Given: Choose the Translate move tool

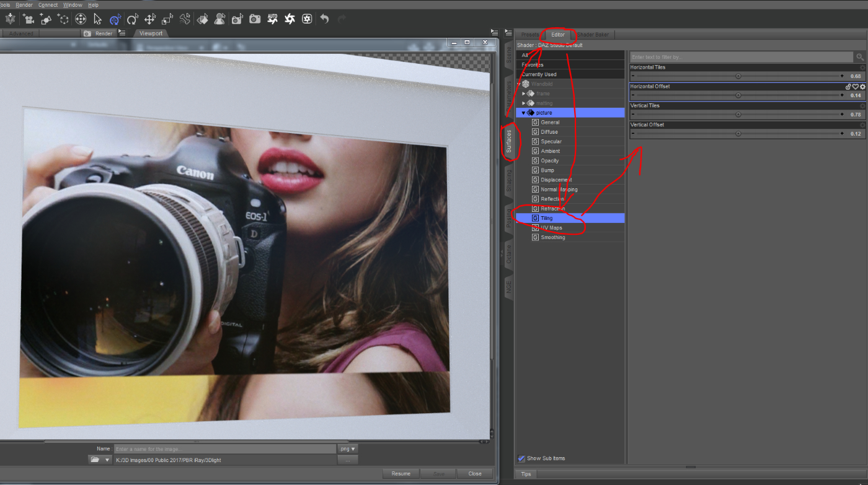Looking at the screenshot, I should point(149,20).
